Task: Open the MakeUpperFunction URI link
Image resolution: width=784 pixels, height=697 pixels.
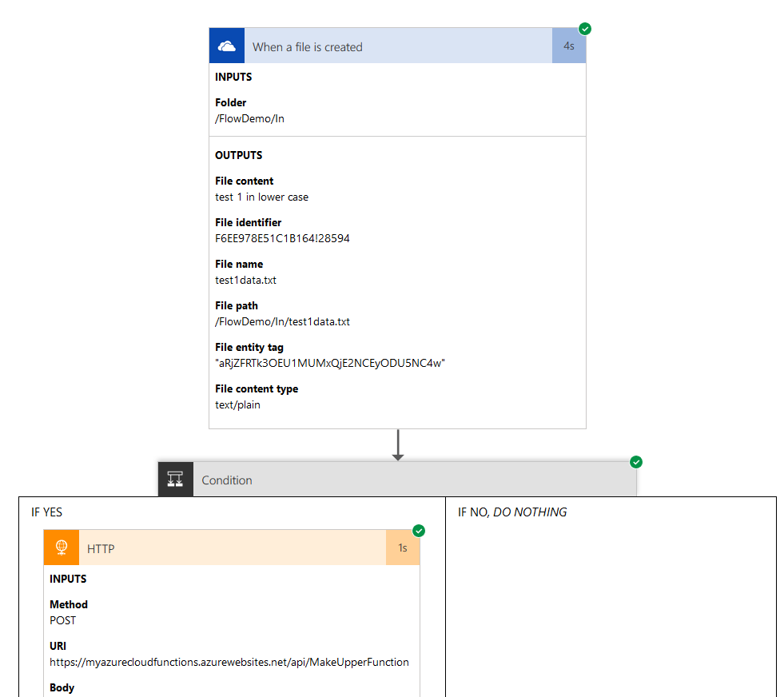Action: tap(229, 662)
